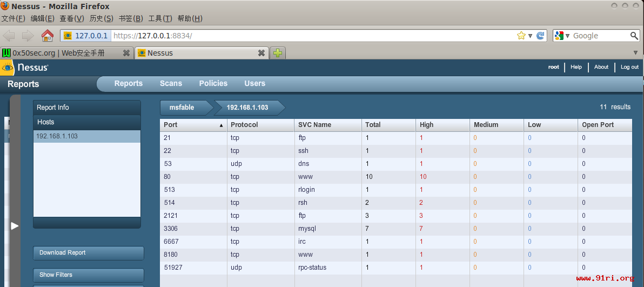Select the port 51927 rpc-status row

click(x=396, y=268)
